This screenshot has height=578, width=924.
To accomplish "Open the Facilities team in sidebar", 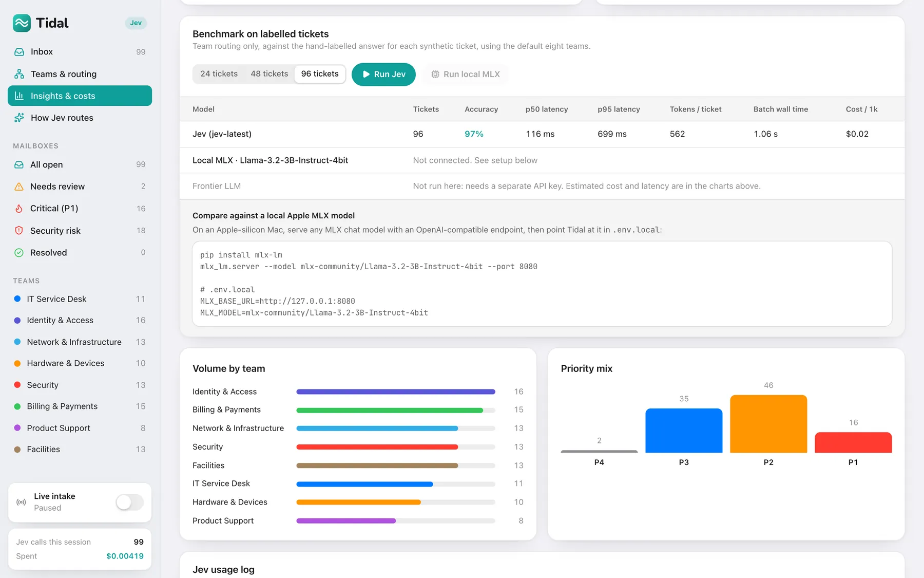I will 80,450.
